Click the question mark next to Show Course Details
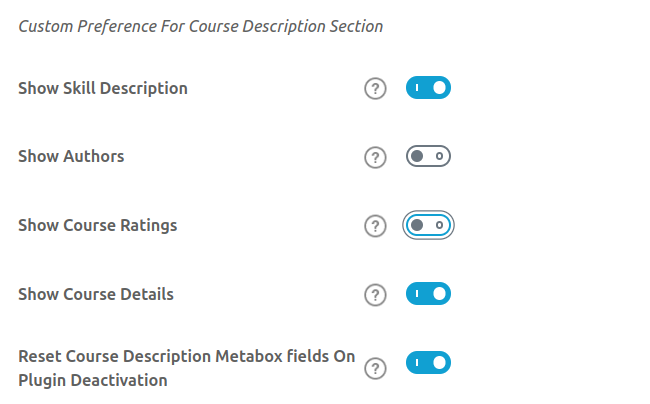The height and width of the screenshot is (404, 650). point(375,295)
